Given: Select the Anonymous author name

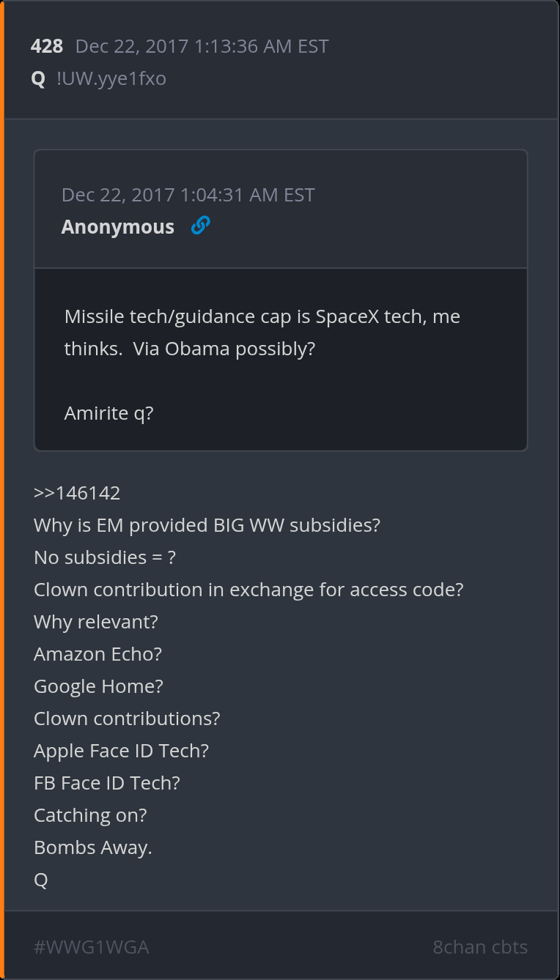Looking at the screenshot, I should 118,227.
